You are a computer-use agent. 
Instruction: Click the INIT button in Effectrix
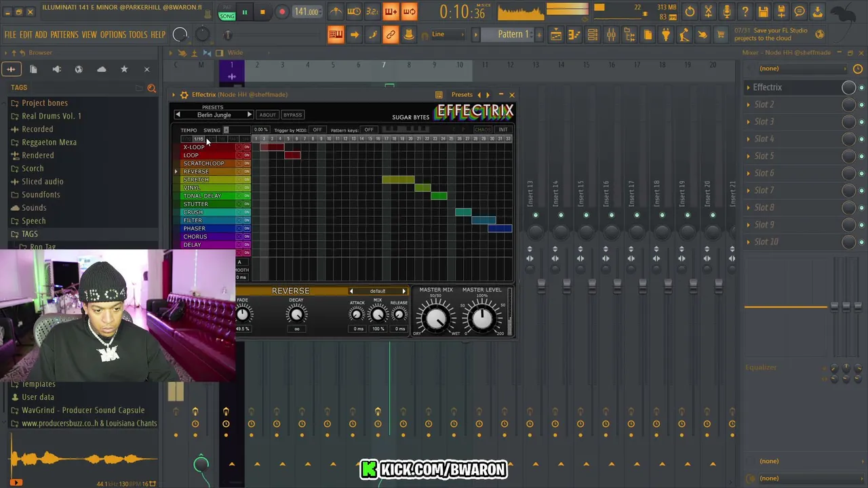click(x=503, y=129)
